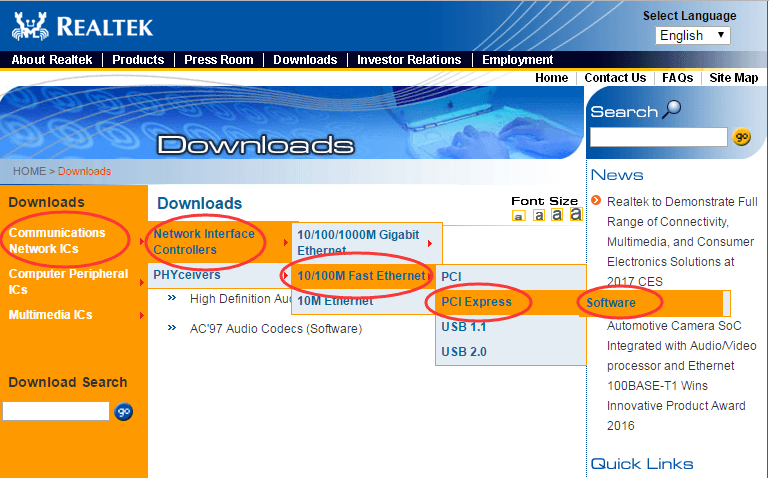Select 10M Ethernet menu item
769x478 pixels.
click(x=335, y=301)
